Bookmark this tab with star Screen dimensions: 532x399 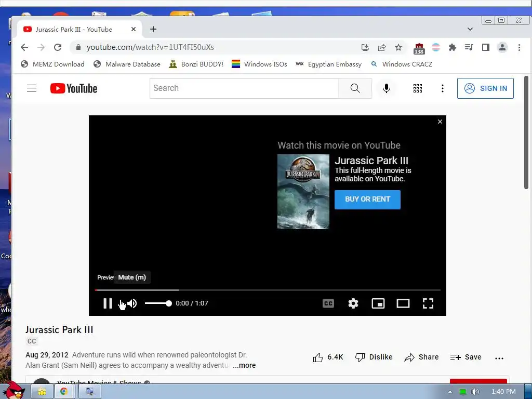[398, 47]
